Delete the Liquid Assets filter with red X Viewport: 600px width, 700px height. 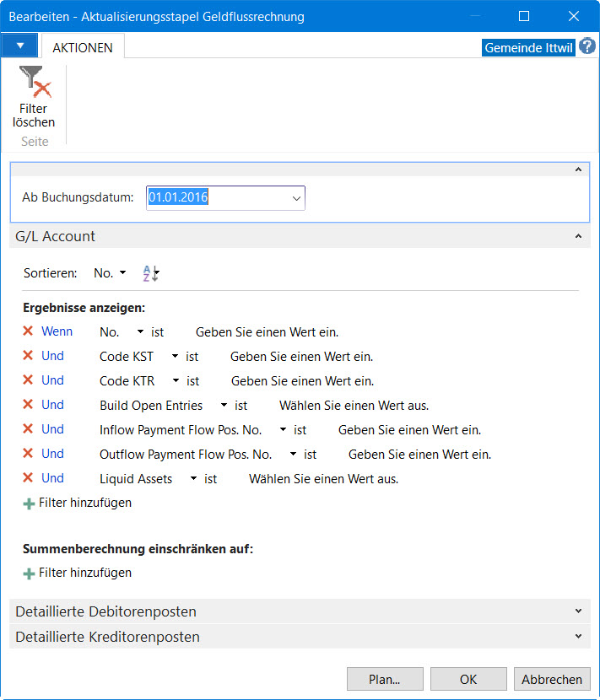(x=28, y=478)
